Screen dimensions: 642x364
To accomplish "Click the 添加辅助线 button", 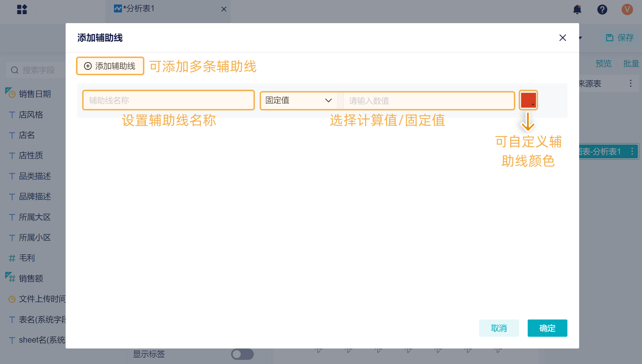I will pyautogui.click(x=110, y=66).
